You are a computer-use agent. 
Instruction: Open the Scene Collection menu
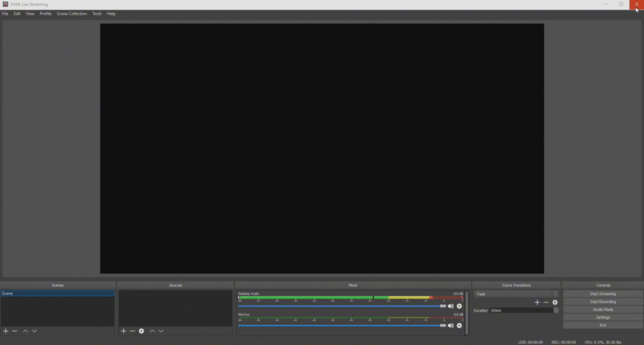coord(72,13)
